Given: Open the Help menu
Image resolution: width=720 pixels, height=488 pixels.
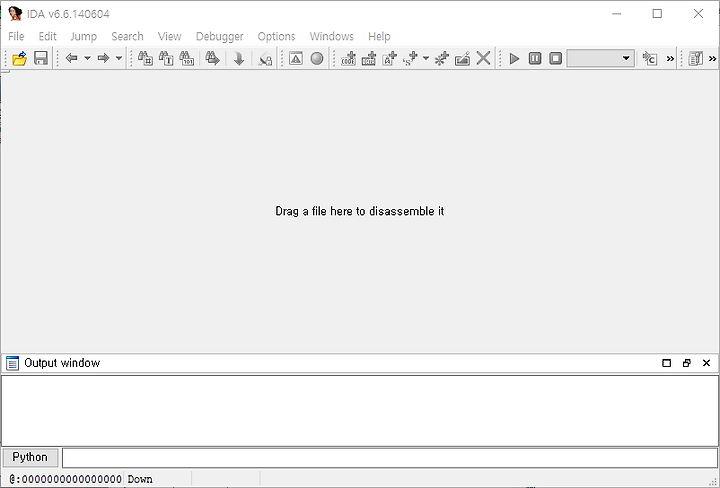Looking at the screenshot, I should click(x=379, y=36).
